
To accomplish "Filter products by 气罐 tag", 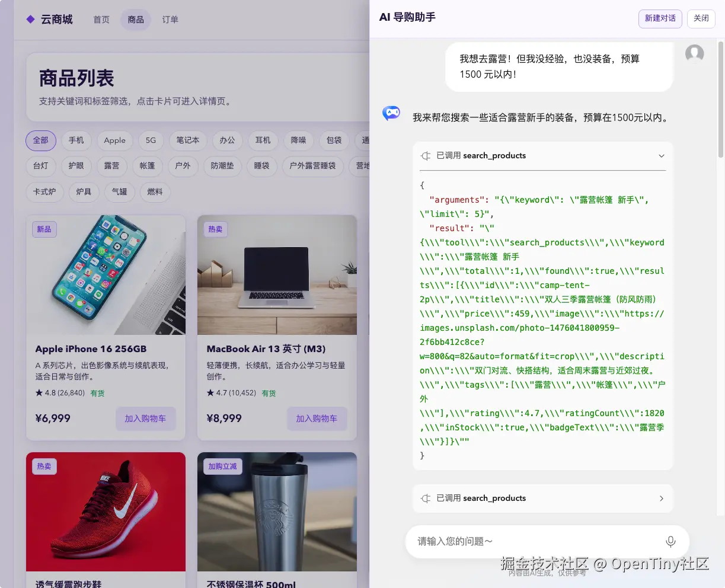I will (x=120, y=192).
